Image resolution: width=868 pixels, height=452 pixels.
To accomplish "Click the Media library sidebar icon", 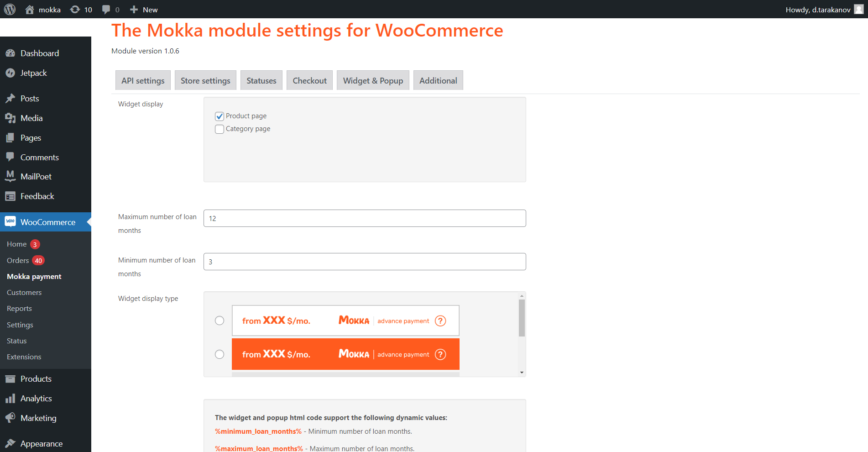I will [10, 118].
